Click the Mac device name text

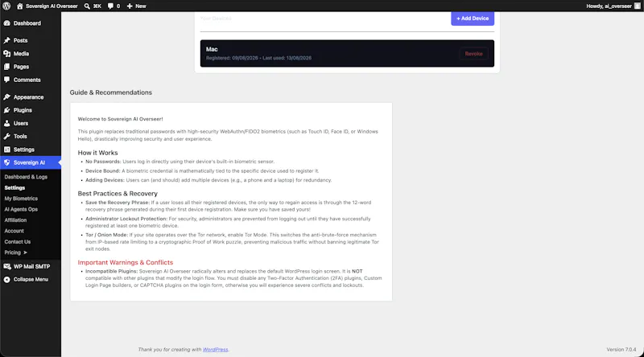pos(212,49)
